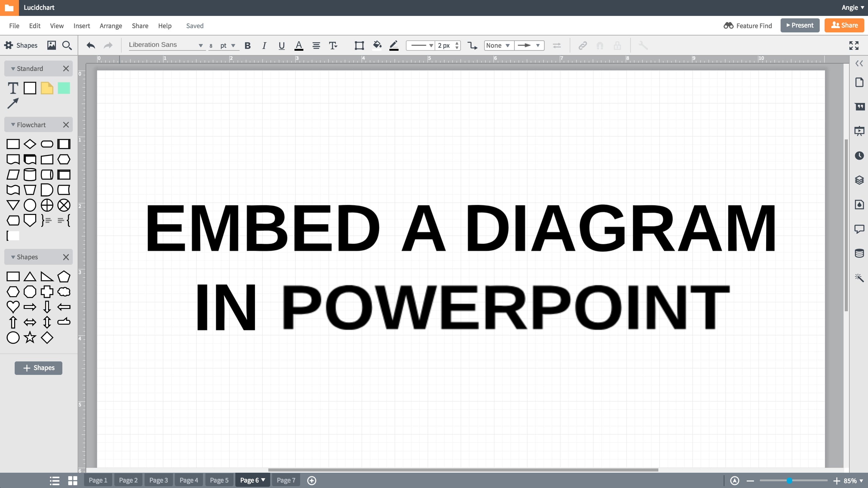The width and height of the screenshot is (868, 488).
Task: Select the shape search magnifier icon
Action: pyautogui.click(x=67, y=45)
